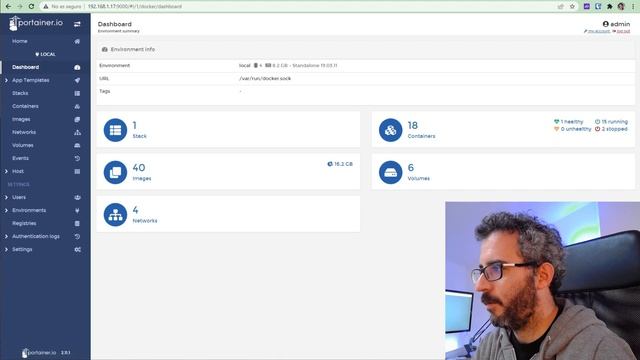Click the 0 unhealthy containers label
The image size is (640, 360).
click(572, 129)
